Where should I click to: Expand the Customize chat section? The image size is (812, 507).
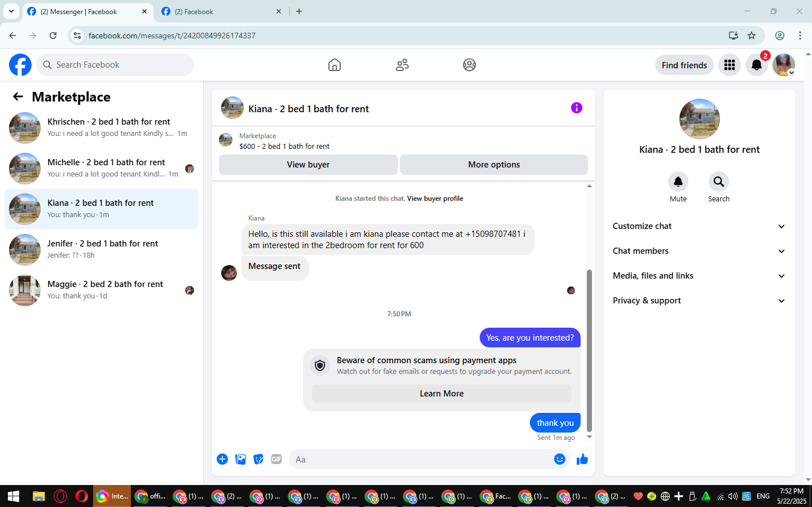(699, 226)
